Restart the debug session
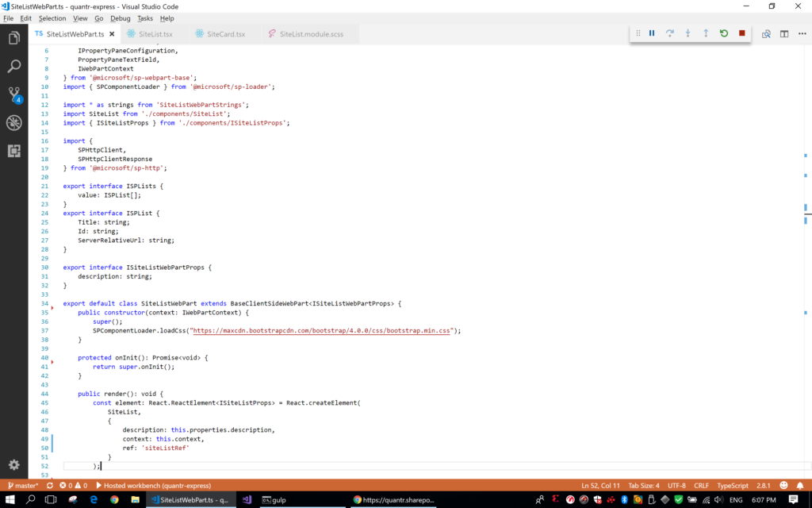The width and height of the screenshot is (812, 508). [x=723, y=33]
